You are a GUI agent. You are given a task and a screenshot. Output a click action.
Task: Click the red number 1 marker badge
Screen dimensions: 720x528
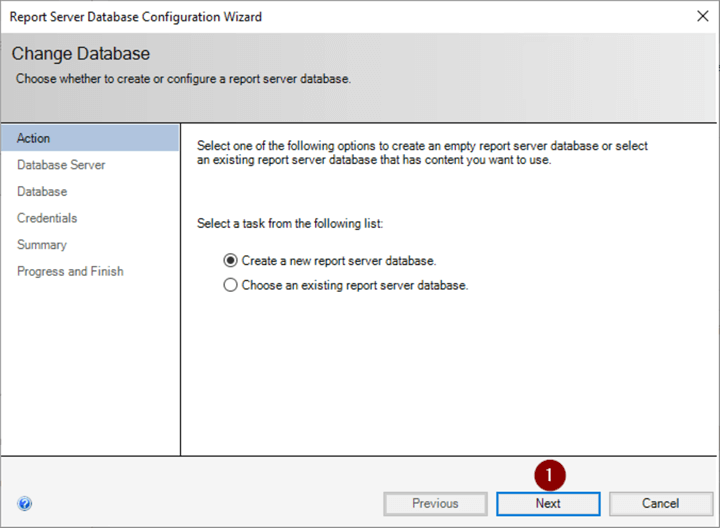point(548,475)
